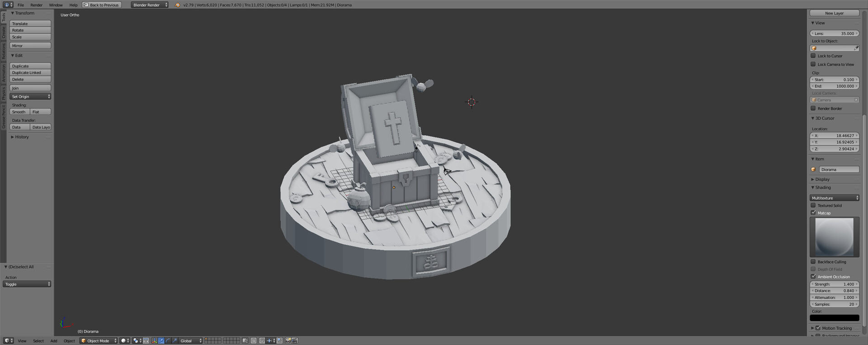This screenshot has height=345, width=868.
Task: Disable the Matcap checkbox
Action: click(x=813, y=213)
